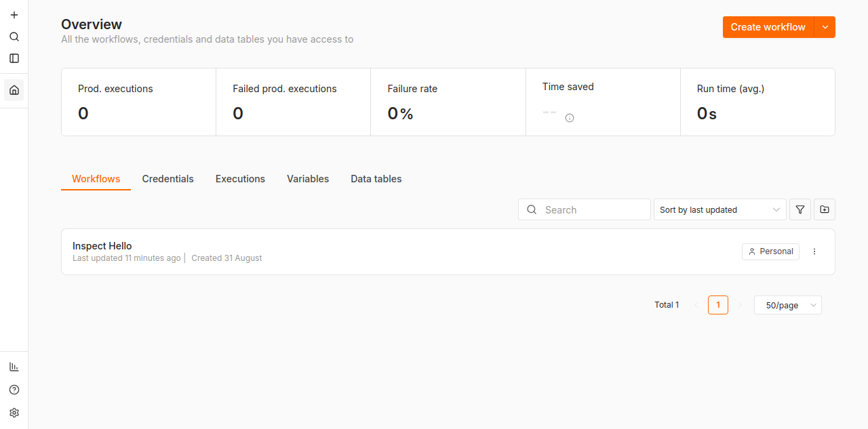Open the Inspect Hello workflow
The width and height of the screenshot is (868, 429).
448,251
